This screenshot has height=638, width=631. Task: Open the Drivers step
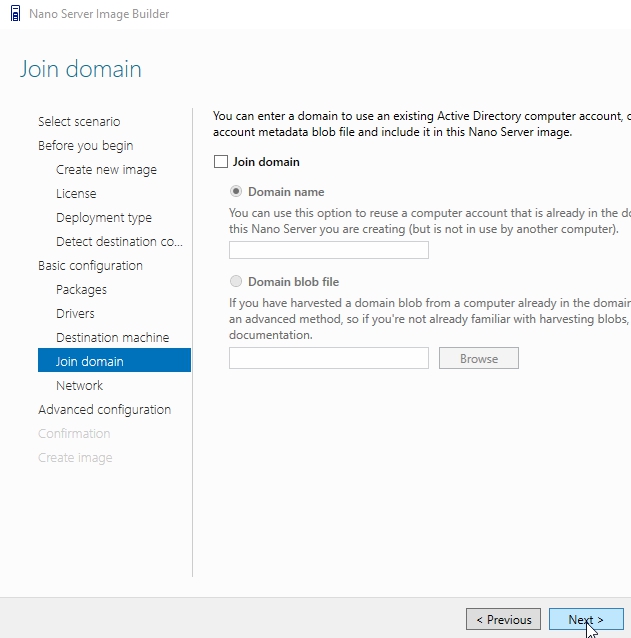pos(75,314)
